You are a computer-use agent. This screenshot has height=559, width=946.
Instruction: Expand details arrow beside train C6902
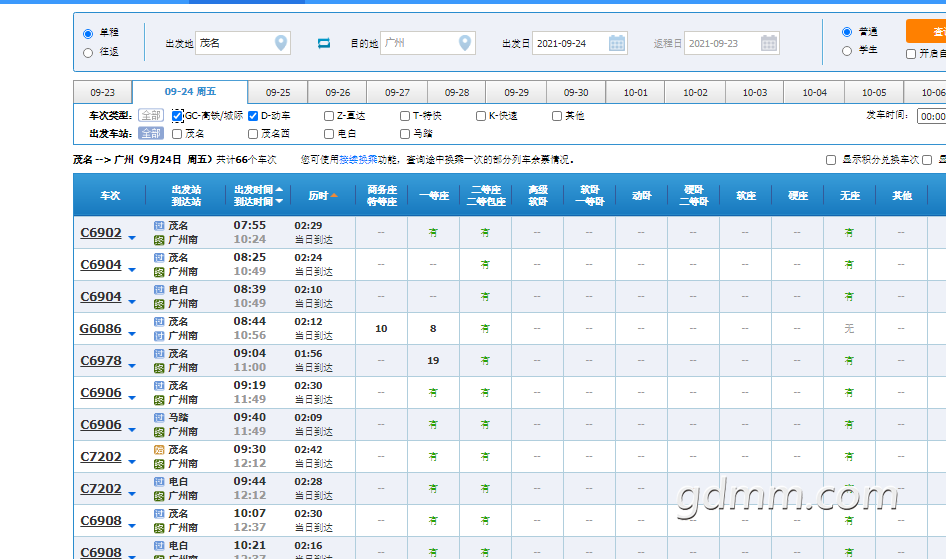click(x=132, y=239)
